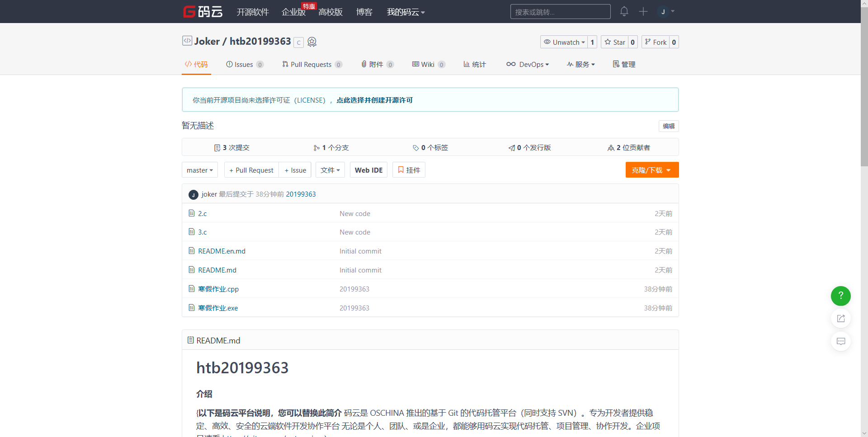
Task: Expand the DevOps menu
Action: tap(528, 64)
